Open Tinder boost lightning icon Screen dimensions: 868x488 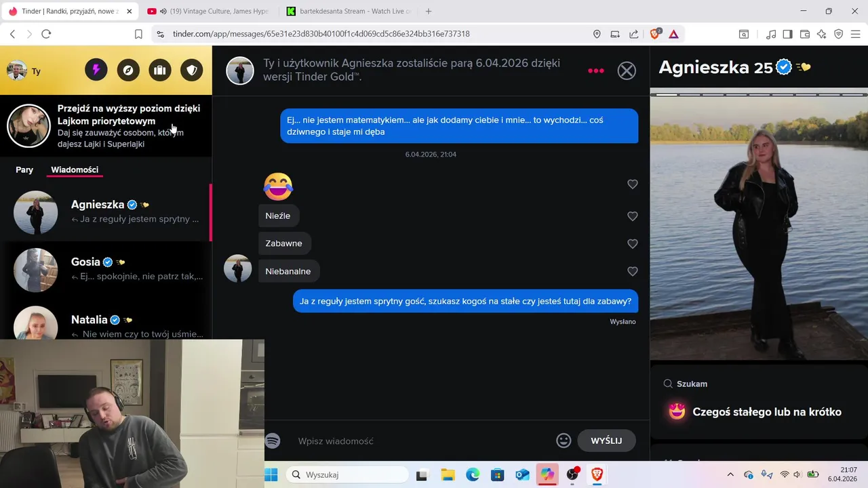click(96, 70)
